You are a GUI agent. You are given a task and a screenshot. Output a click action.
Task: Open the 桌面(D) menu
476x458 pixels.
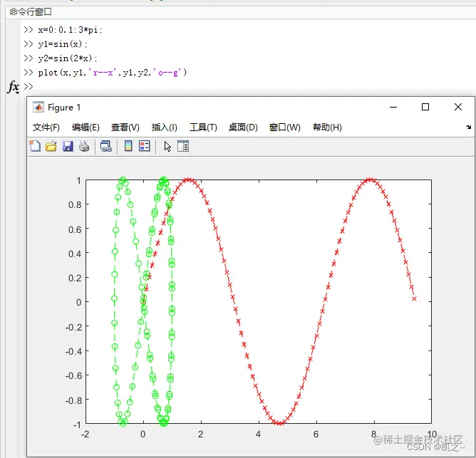tap(243, 127)
